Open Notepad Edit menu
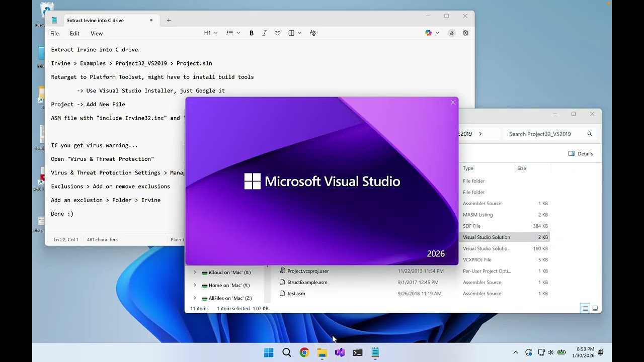This screenshot has width=644, height=362. (74, 34)
